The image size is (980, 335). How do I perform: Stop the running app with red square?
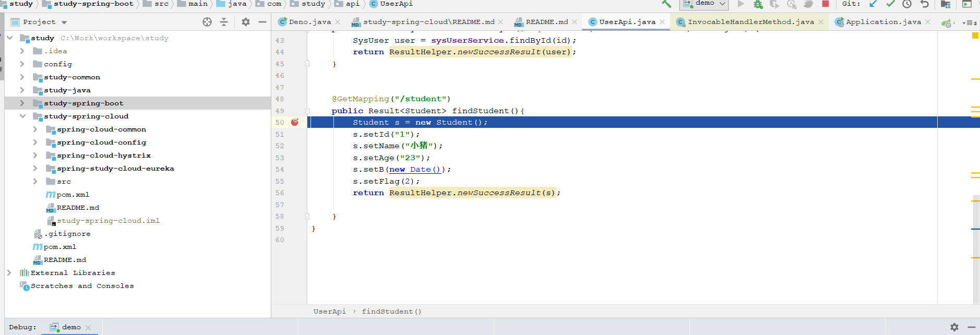[x=826, y=4]
